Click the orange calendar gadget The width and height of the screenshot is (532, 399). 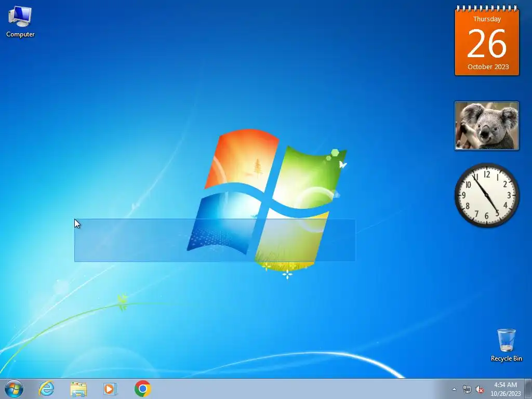[x=487, y=41]
